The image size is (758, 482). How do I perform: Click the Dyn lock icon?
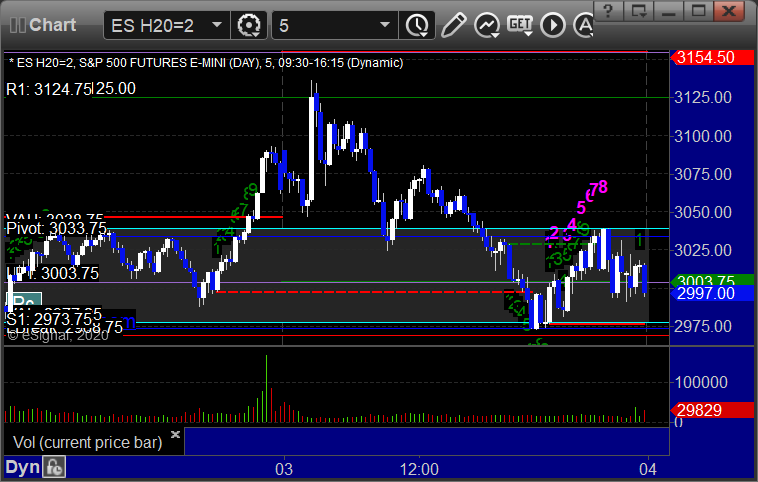point(54,467)
